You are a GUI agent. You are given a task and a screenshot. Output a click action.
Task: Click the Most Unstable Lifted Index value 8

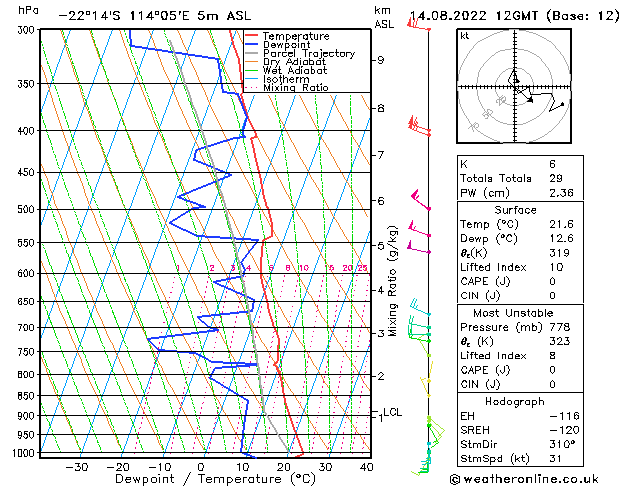tap(553, 356)
